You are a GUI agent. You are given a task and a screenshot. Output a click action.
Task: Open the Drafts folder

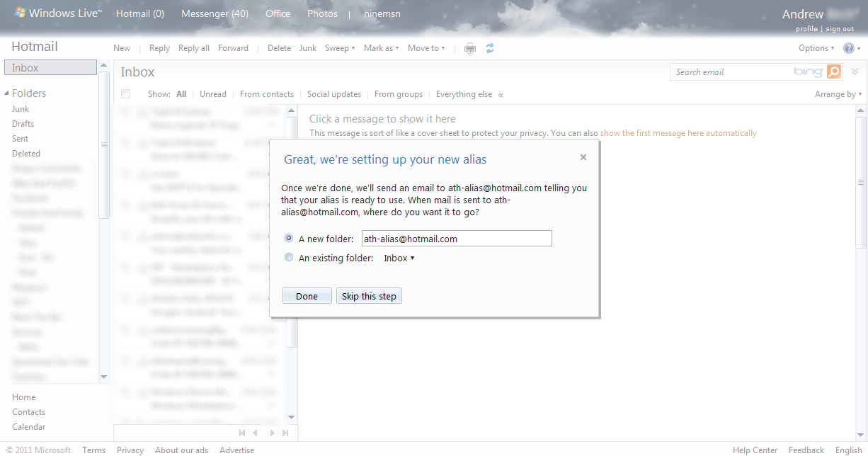[x=23, y=124]
